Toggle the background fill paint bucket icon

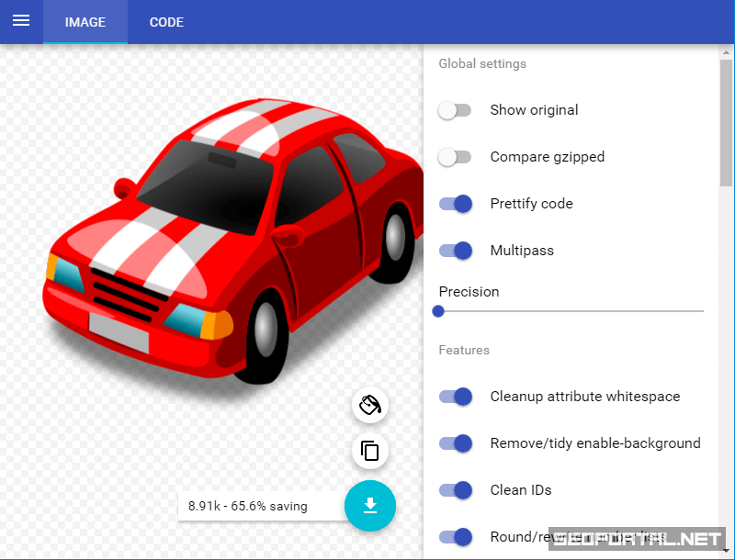[370, 405]
